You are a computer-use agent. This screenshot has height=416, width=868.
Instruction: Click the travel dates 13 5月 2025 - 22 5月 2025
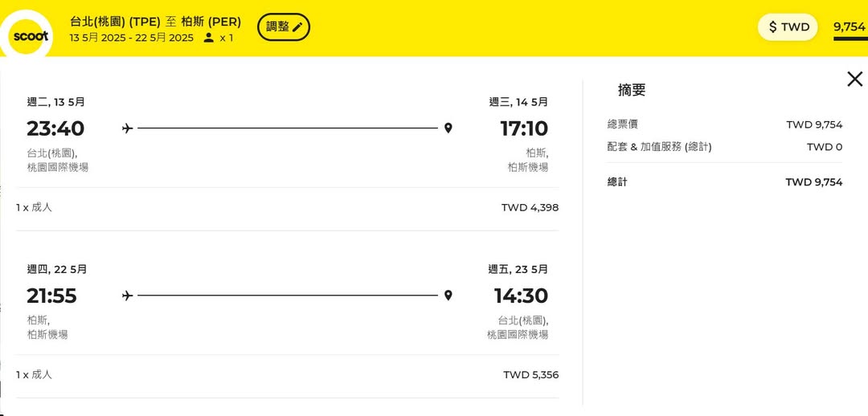(131, 38)
